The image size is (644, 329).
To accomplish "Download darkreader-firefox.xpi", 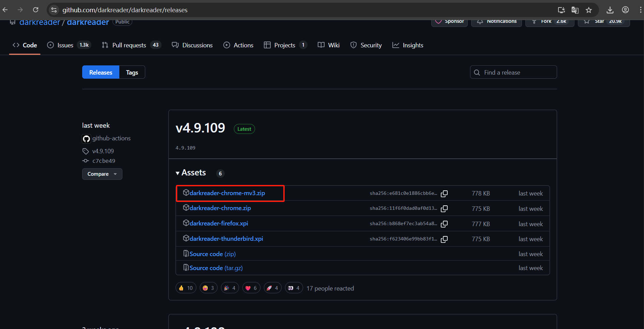I will [x=219, y=223].
